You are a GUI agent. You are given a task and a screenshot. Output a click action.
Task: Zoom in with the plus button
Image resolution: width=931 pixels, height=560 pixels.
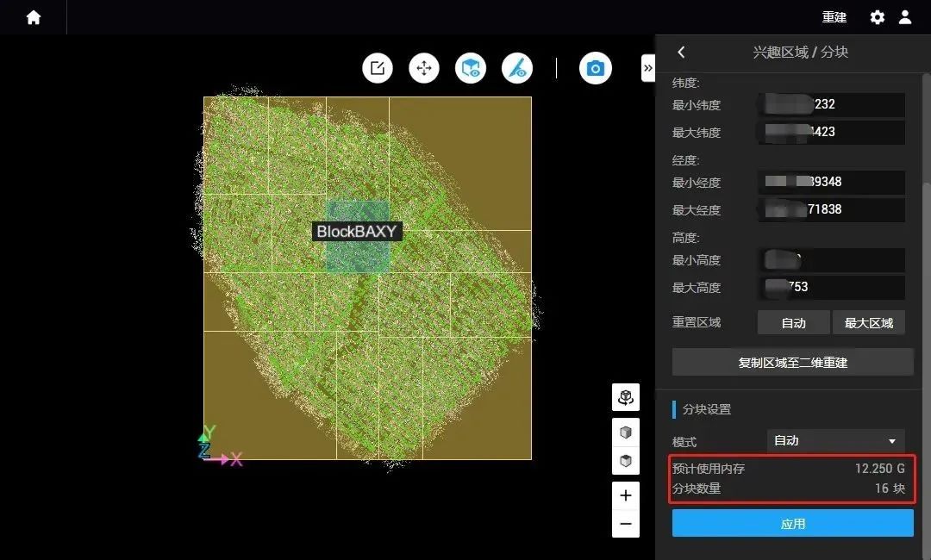[x=626, y=495]
